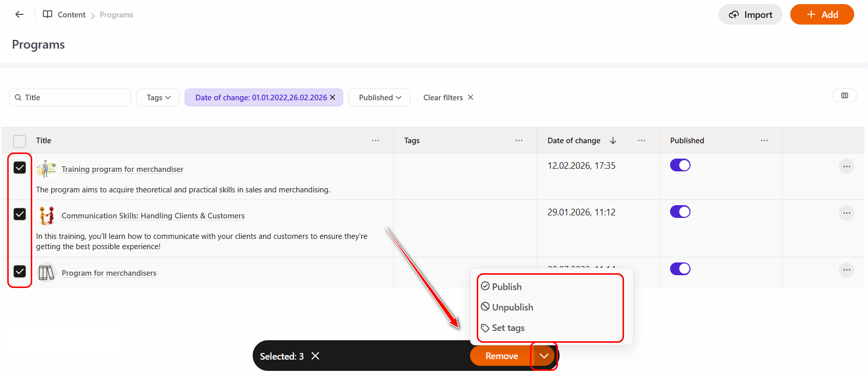Sort by Date of change arrow
868x376 pixels.
pyautogui.click(x=613, y=140)
